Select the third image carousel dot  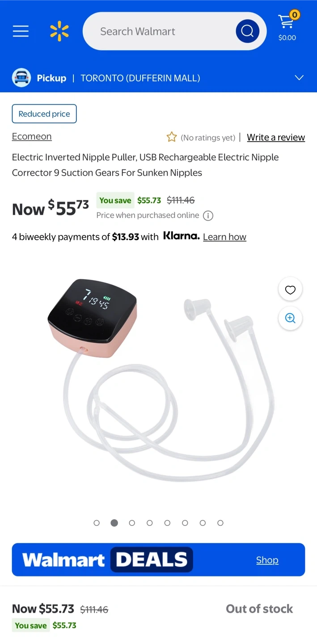132,523
